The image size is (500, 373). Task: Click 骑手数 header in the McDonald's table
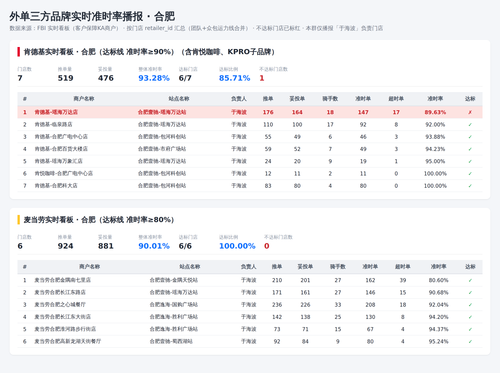(x=338, y=267)
